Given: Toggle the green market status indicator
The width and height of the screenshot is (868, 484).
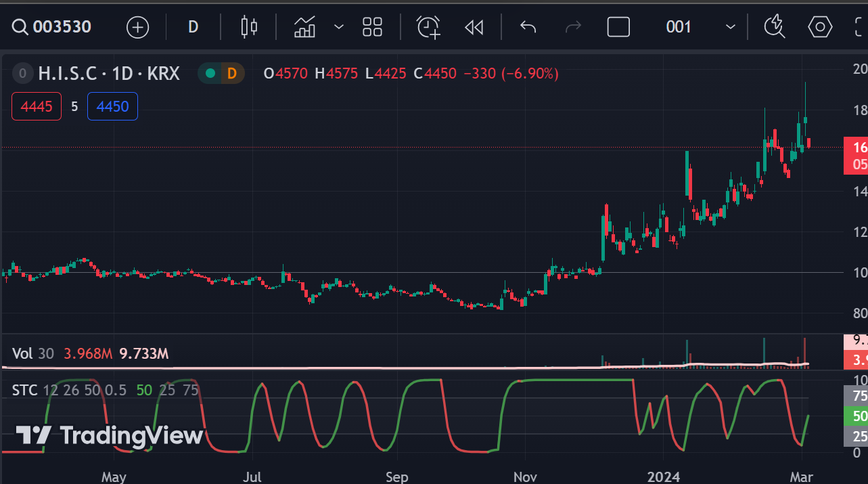Looking at the screenshot, I should [x=210, y=74].
